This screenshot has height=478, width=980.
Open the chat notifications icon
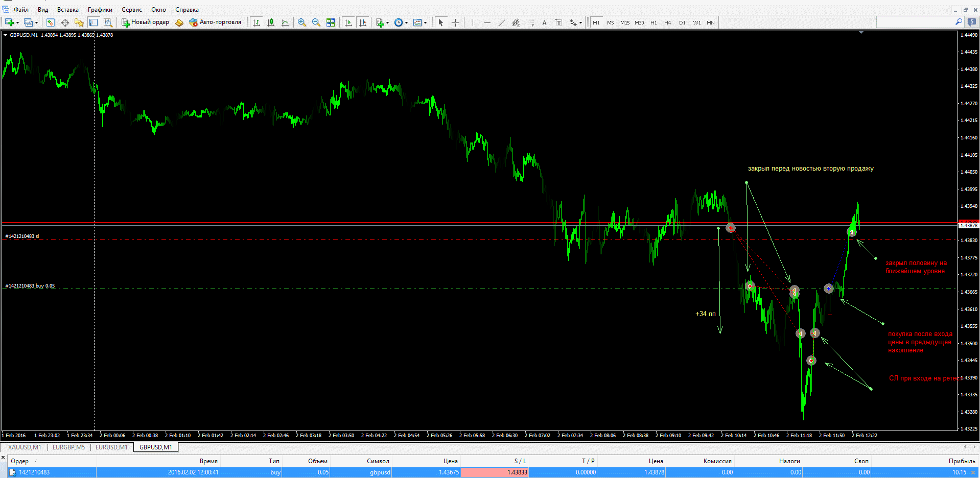coord(972,22)
